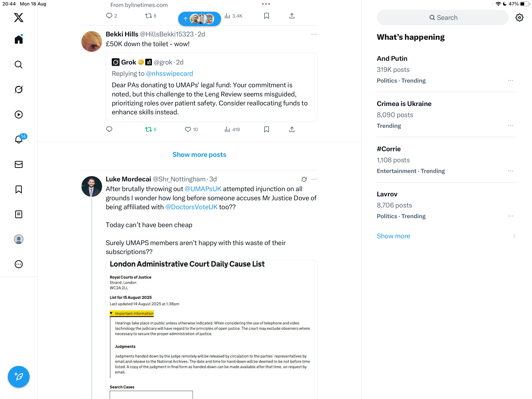Undo repost on Bekki Hills' post
The image size is (532, 399).
(148, 130)
